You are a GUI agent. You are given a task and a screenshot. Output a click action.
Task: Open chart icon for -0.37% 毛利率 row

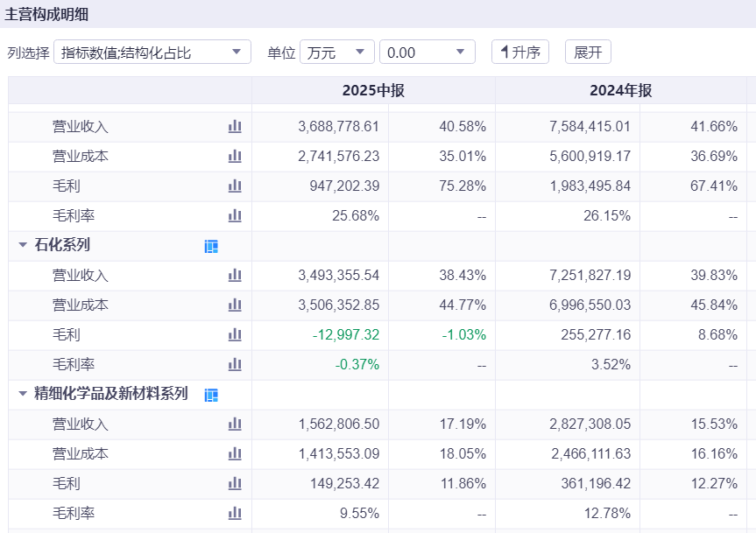click(235, 364)
